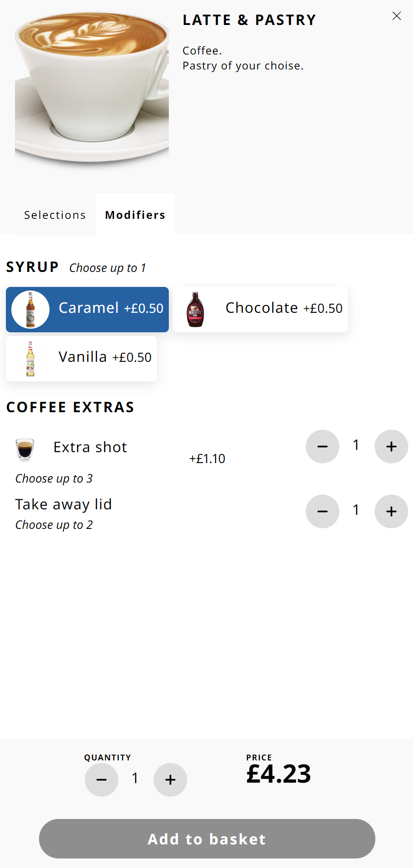Increase the order quantity
Viewport: 413px width, 868px height.
pos(170,780)
